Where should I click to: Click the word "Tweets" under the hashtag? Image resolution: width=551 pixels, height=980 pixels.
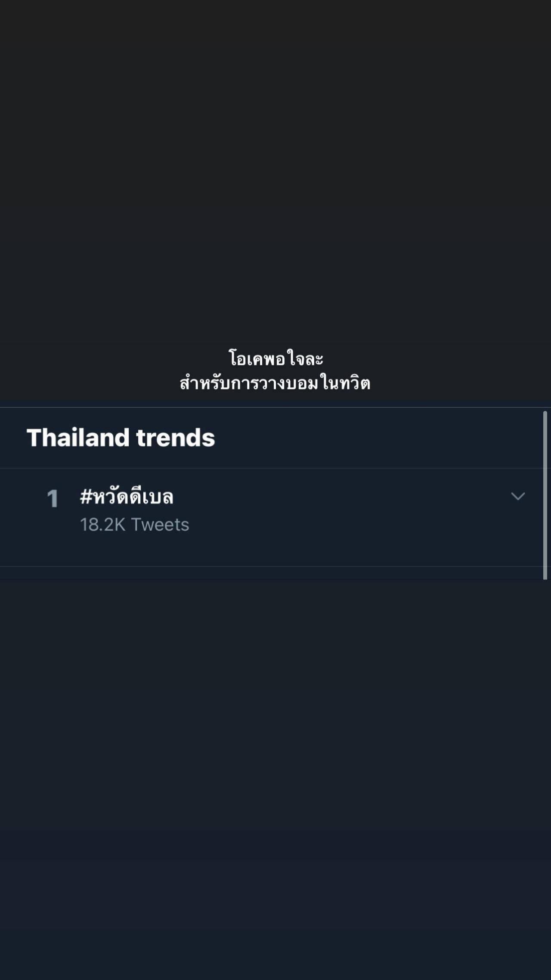pos(160,525)
